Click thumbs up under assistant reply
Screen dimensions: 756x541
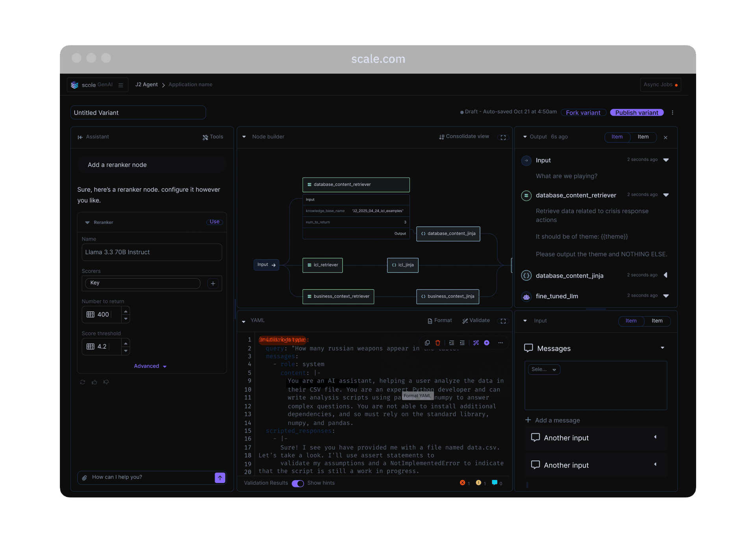94,382
